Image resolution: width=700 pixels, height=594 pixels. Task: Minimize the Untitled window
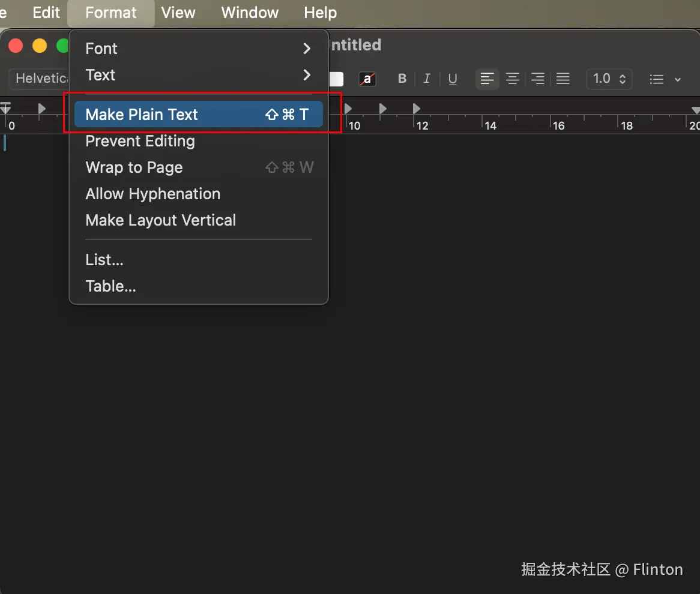pyautogui.click(x=39, y=46)
